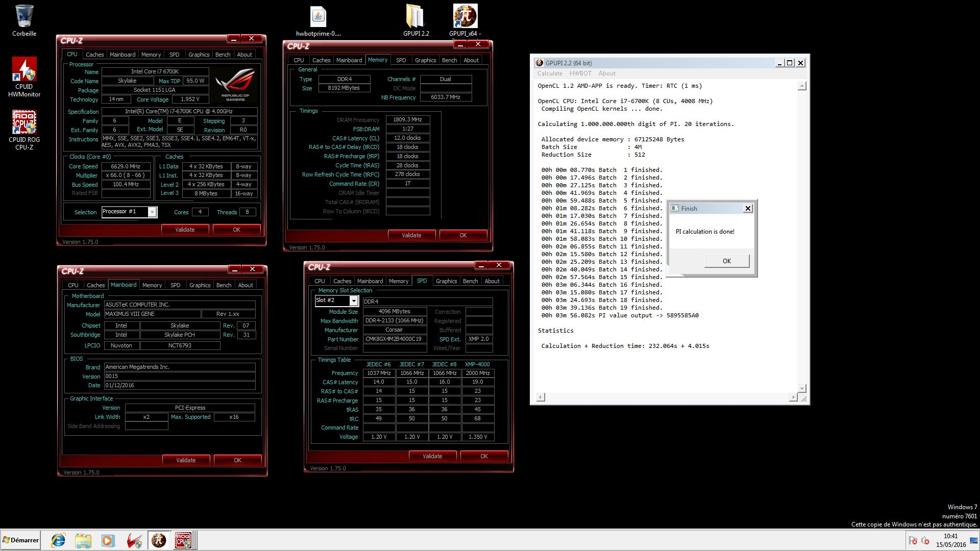
Task: Open CPUID ROG CPU-Z desktop shortcut
Action: click(24, 130)
